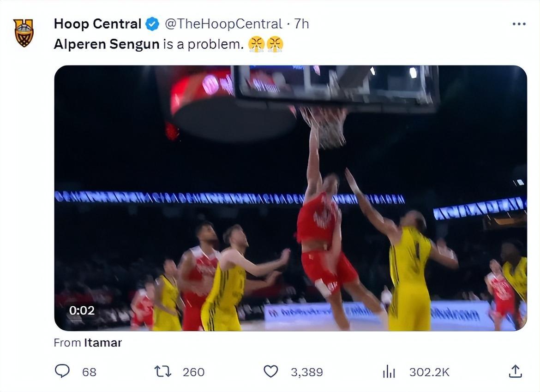The image size is (540, 392).
Task: Open the tweet via 7h timestamp
Action: click(x=301, y=24)
